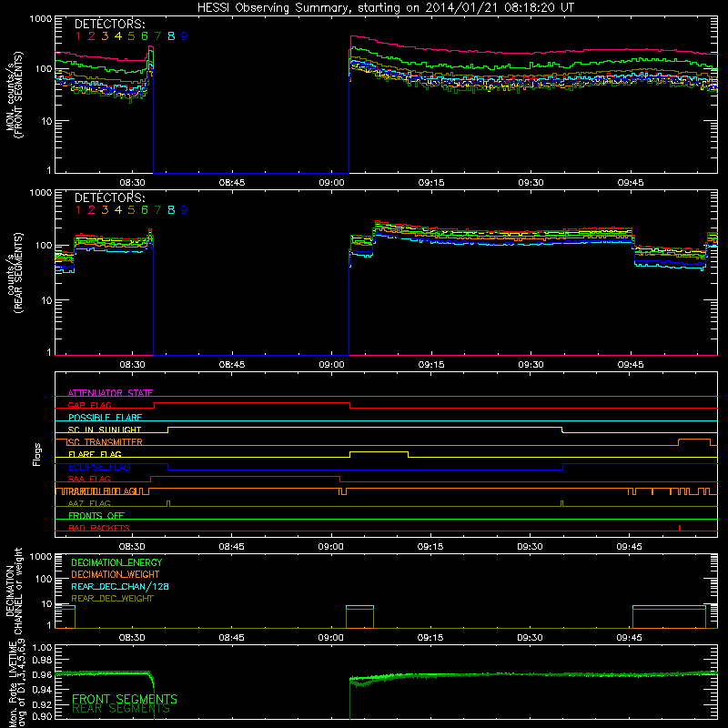Click the 09:15 tick label under rear segments plot

pyautogui.click(x=431, y=365)
